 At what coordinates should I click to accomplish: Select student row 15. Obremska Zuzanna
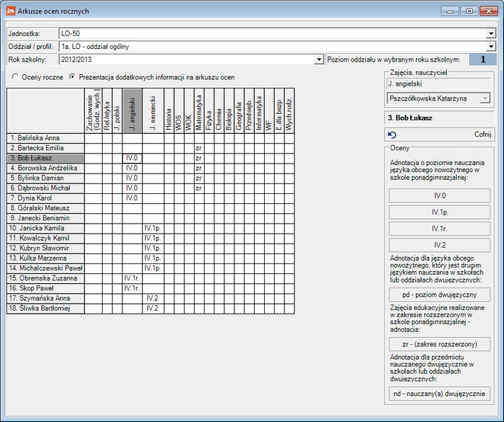pyautogui.click(x=45, y=278)
